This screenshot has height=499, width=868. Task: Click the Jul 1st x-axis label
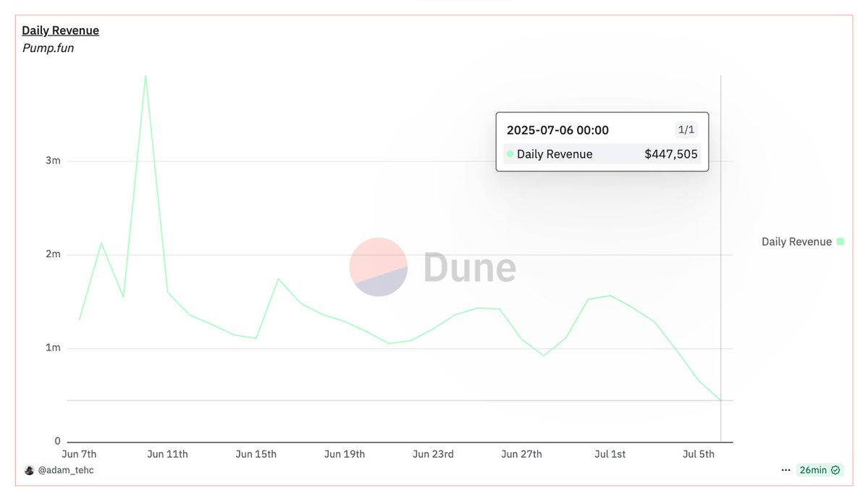[x=610, y=454]
